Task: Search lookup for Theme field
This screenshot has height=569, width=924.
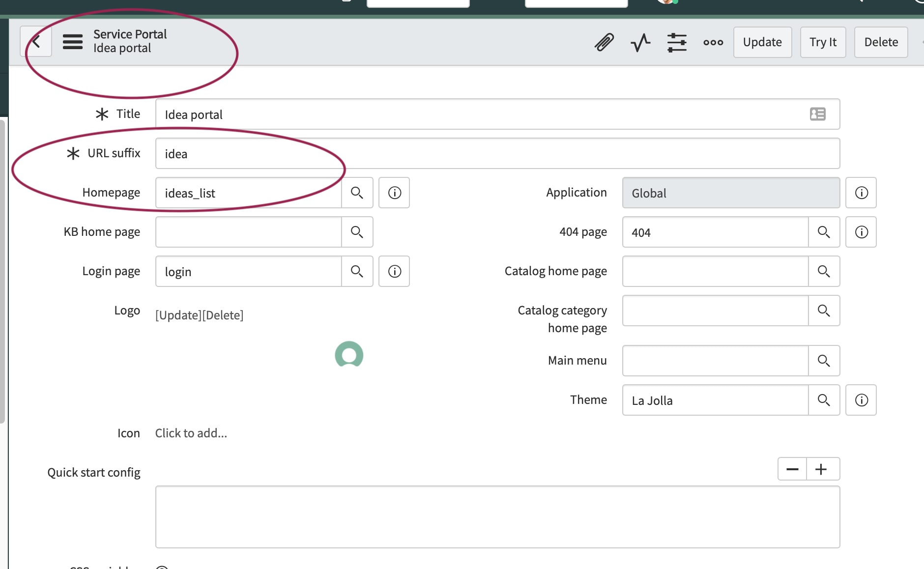Action: (824, 400)
